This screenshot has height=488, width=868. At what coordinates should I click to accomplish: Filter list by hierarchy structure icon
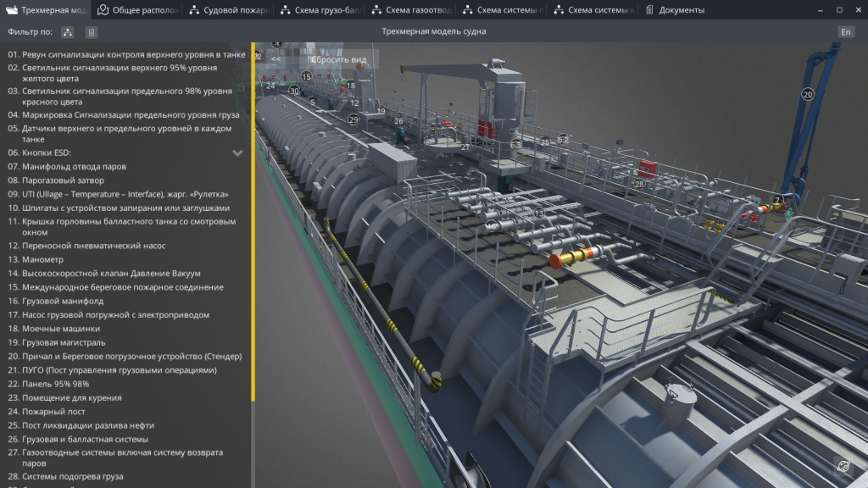pos(68,32)
